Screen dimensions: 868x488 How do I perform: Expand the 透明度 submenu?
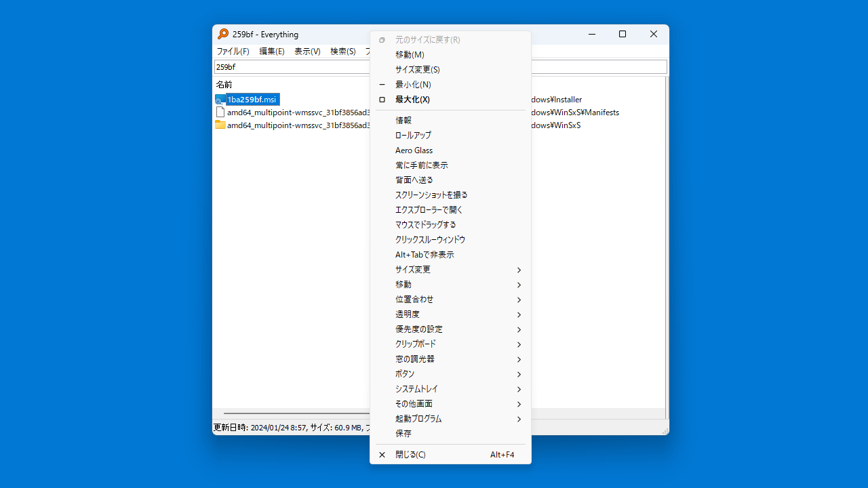[x=450, y=314]
